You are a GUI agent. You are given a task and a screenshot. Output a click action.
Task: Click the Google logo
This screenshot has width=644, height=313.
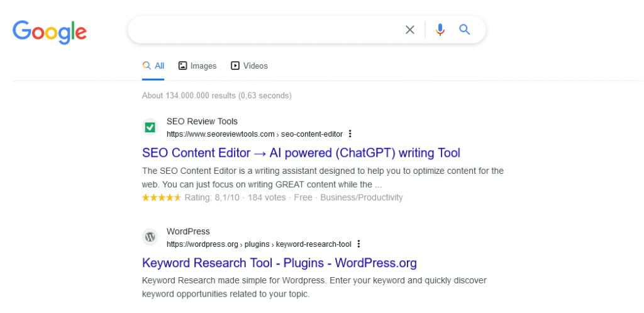click(50, 31)
